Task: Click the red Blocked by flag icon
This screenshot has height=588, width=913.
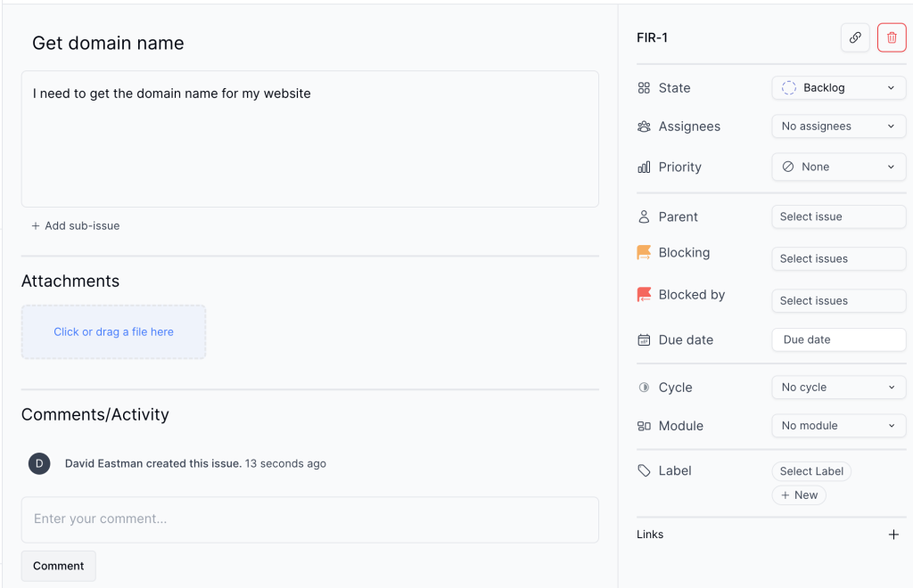Action: point(644,294)
